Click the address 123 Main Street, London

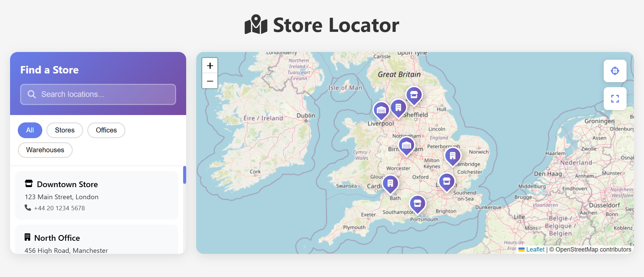click(62, 197)
